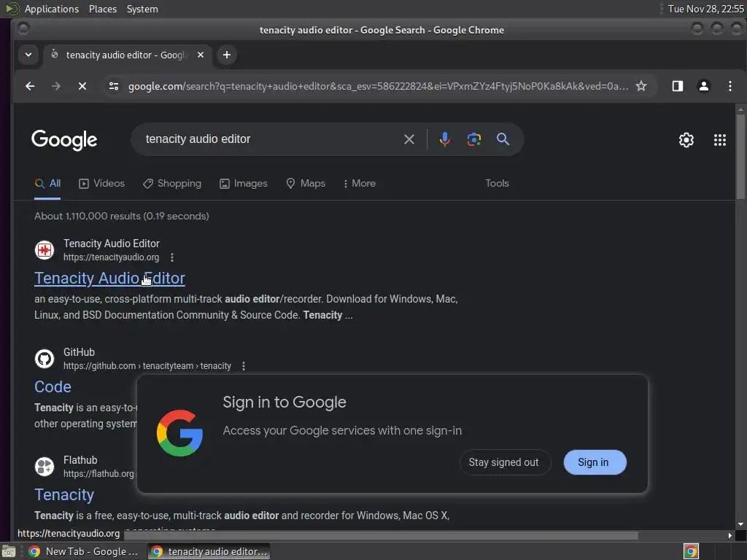Switch to the Images tab
Viewport: 747px width, 560px height.
click(244, 183)
